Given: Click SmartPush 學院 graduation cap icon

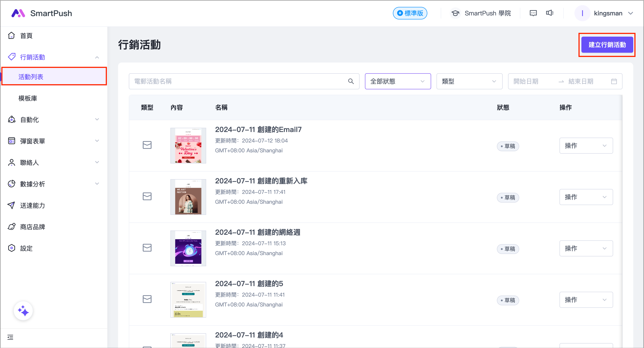Looking at the screenshot, I should (x=455, y=13).
